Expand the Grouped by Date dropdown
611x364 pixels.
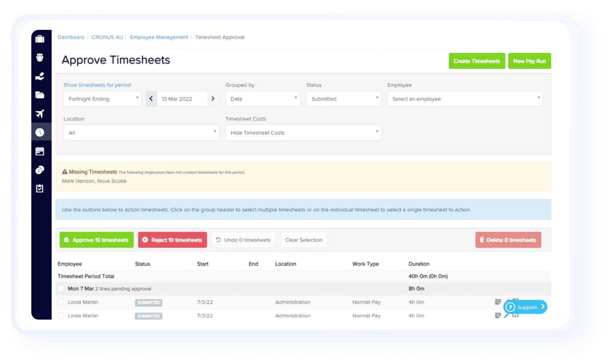click(263, 99)
